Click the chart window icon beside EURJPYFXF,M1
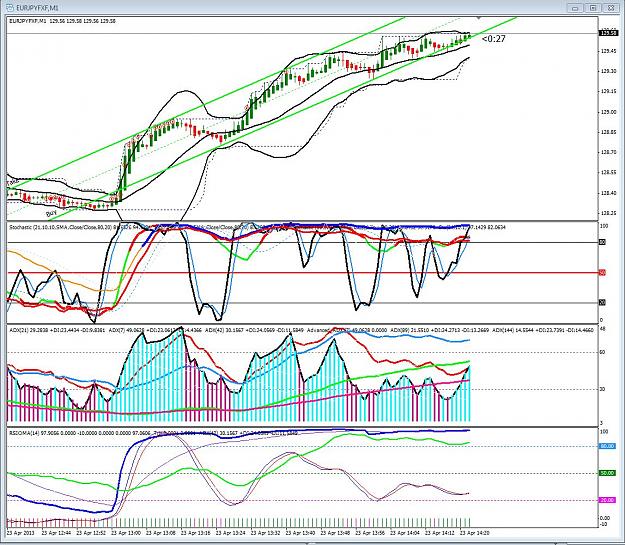Image resolution: width=625 pixels, height=545 pixels. [x=10, y=8]
